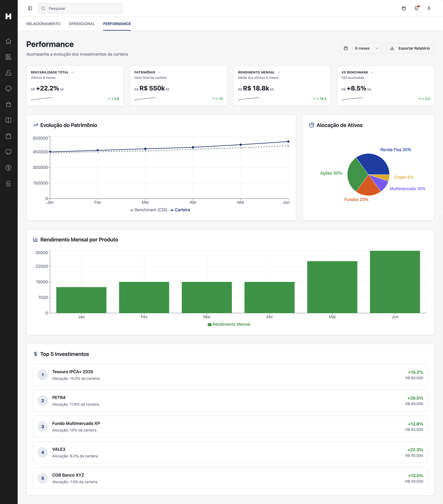Click the notifications bell icon
Viewport: 443px width, 504px height.
pyautogui.click(x=416, y=8)
